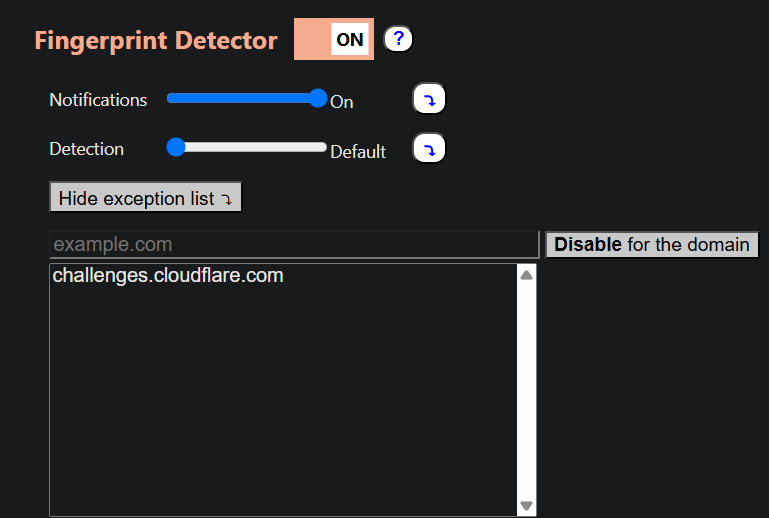769x518 pixels.
Task: Select challenges.cloudflare.com in the exception list
Action: click(168, 275)
